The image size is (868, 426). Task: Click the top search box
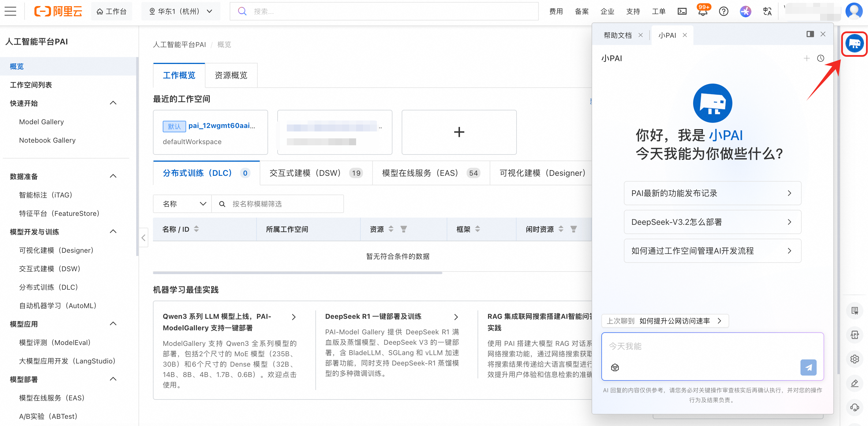(x=384, y=12)
